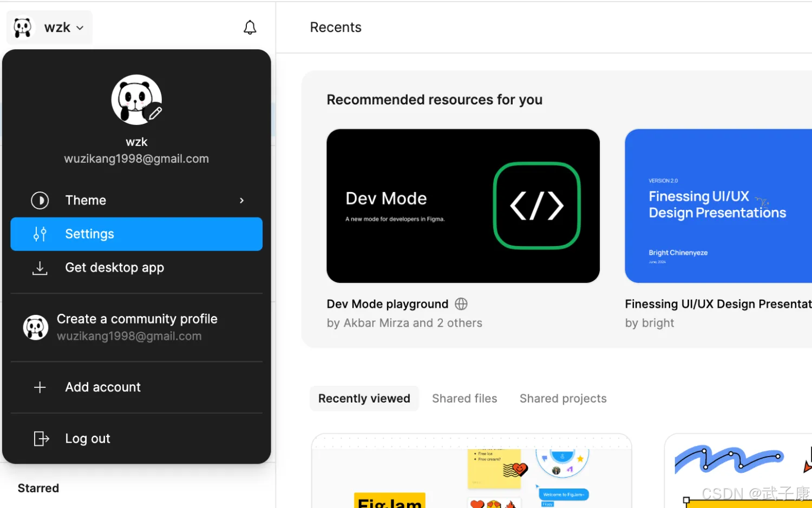The height and width of the screenshot is (508, 812).
Task: Click the download icon for desktop app
Action: point(40,268)
